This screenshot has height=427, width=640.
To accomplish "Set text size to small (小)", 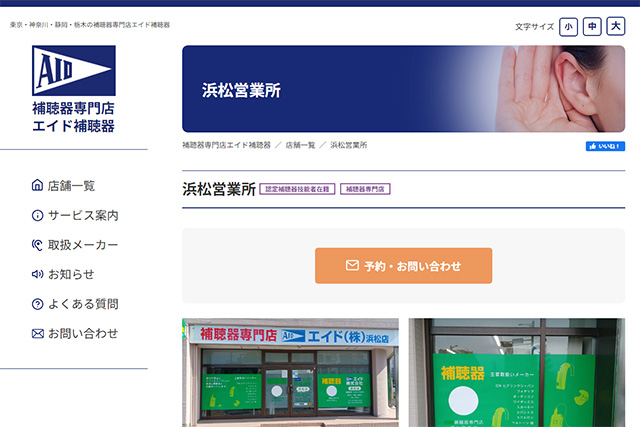I will click(568, 27).
